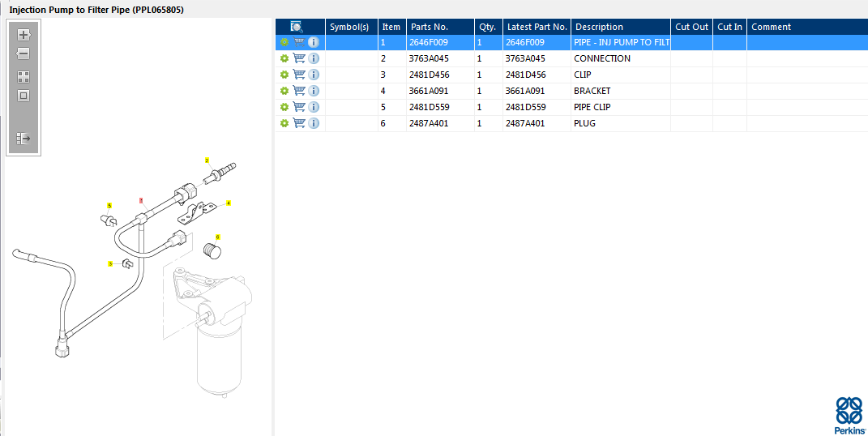Select callout 1 on the pipe diagram
This screenshot has height=436, width=868.
point(141,200)
